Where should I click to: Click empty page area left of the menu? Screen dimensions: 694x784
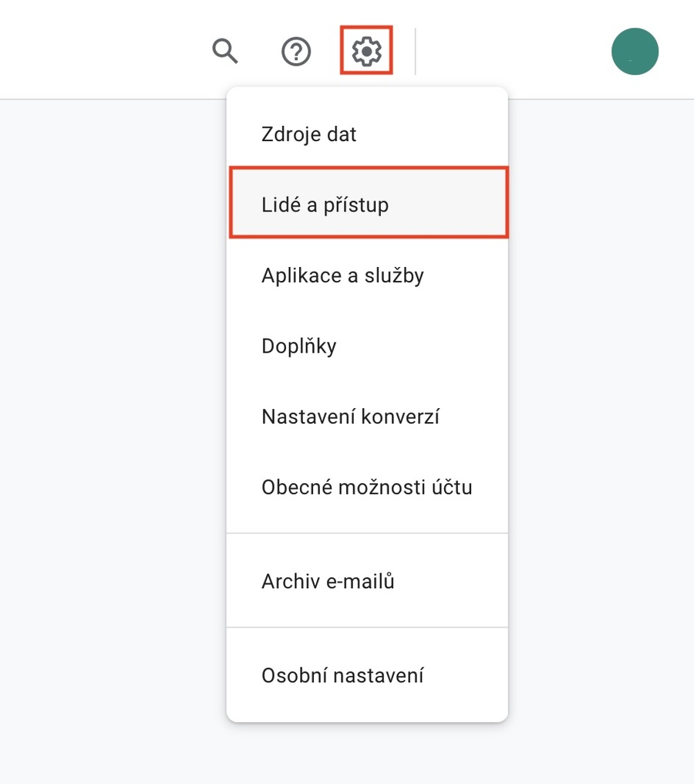108,386
